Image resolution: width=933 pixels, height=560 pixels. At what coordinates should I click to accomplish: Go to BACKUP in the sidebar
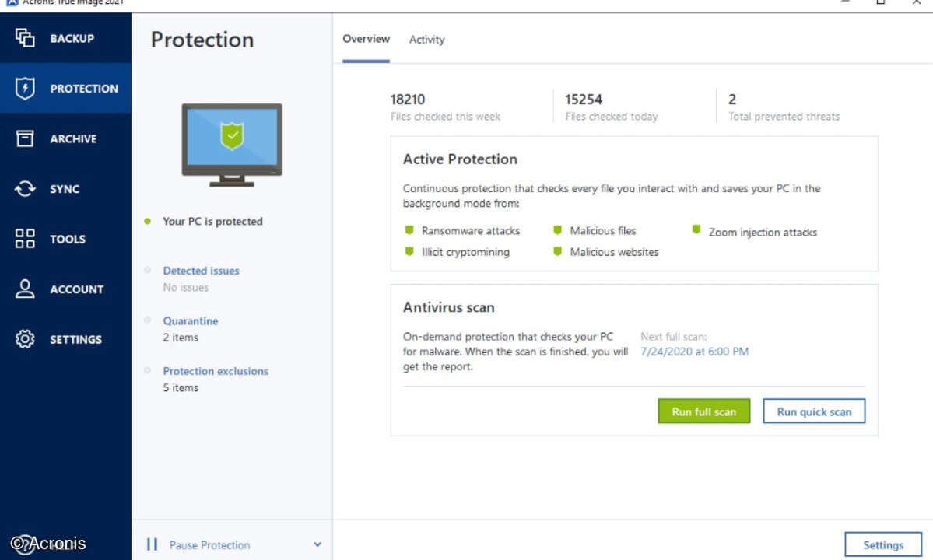coord(72,39)
